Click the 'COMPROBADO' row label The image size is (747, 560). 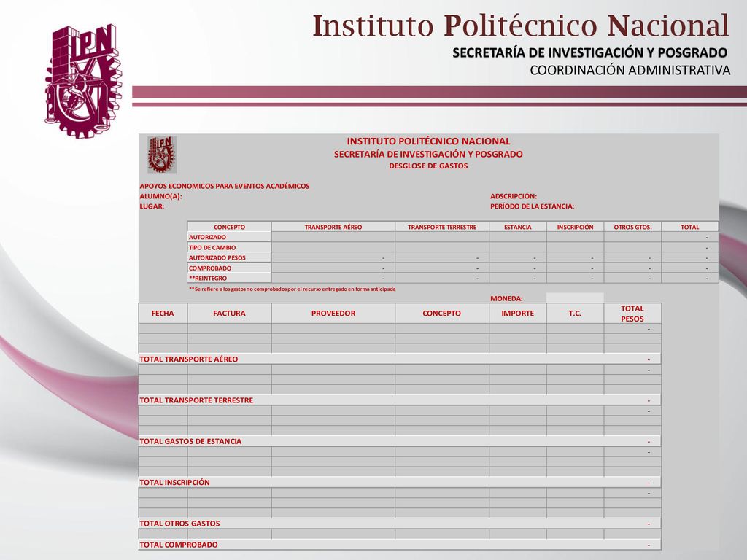[x=229, y=268]
